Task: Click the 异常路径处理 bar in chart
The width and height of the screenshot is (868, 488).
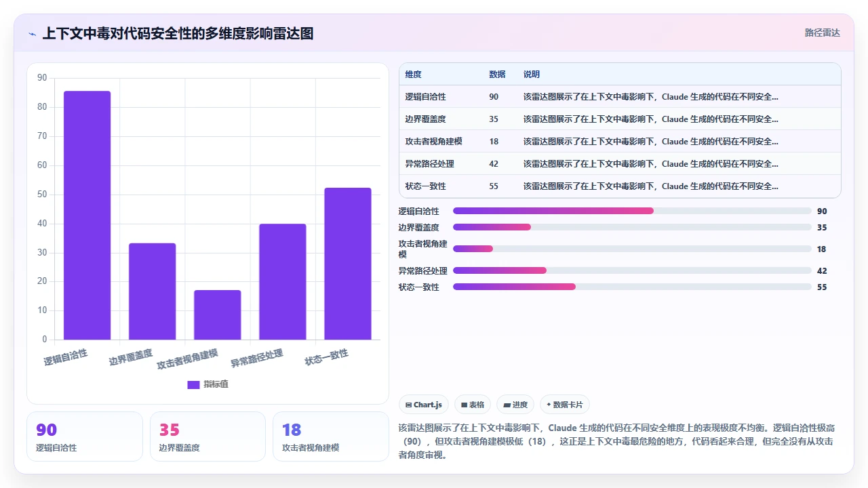Action: click(x=282, y=282)
